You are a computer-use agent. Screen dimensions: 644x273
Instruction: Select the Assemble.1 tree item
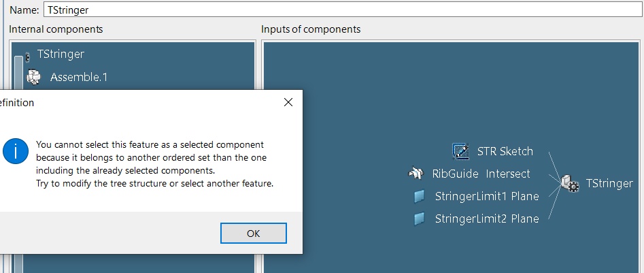point(79,77)
